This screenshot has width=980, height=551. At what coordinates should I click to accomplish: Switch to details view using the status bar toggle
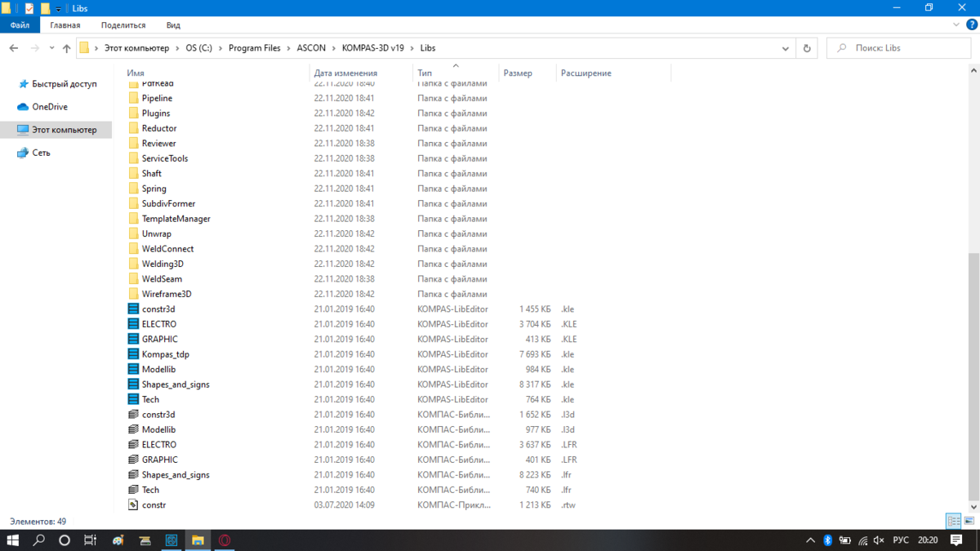pos(953,521)
